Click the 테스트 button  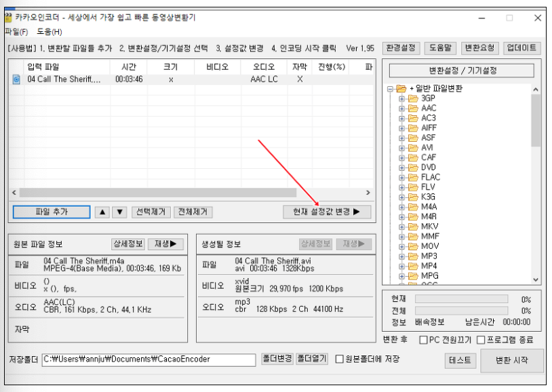pyautogui.click(x=460, y=360)
